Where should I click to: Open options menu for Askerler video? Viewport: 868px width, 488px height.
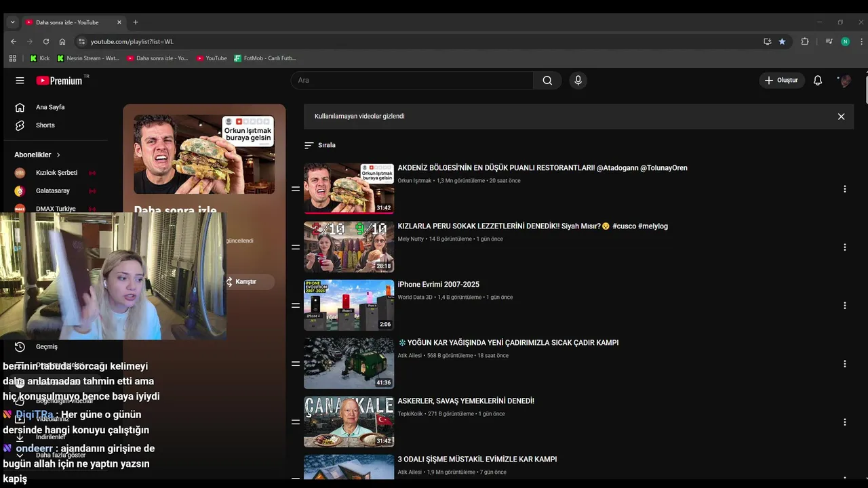(x=845, y=422)
